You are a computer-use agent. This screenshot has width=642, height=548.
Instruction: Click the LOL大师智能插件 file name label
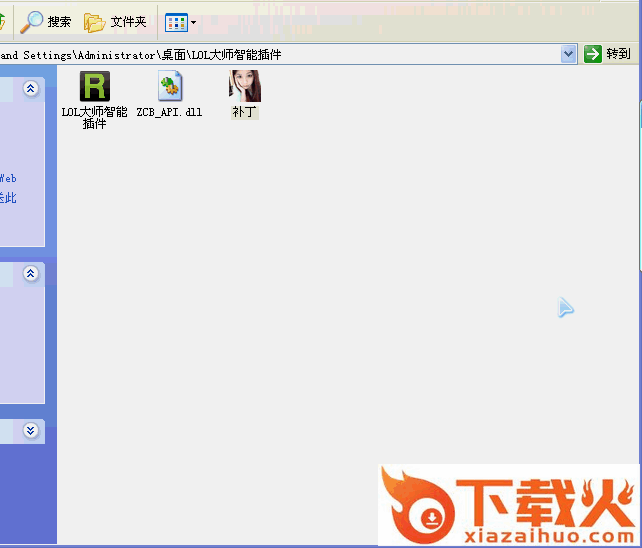tap(95, 118)
